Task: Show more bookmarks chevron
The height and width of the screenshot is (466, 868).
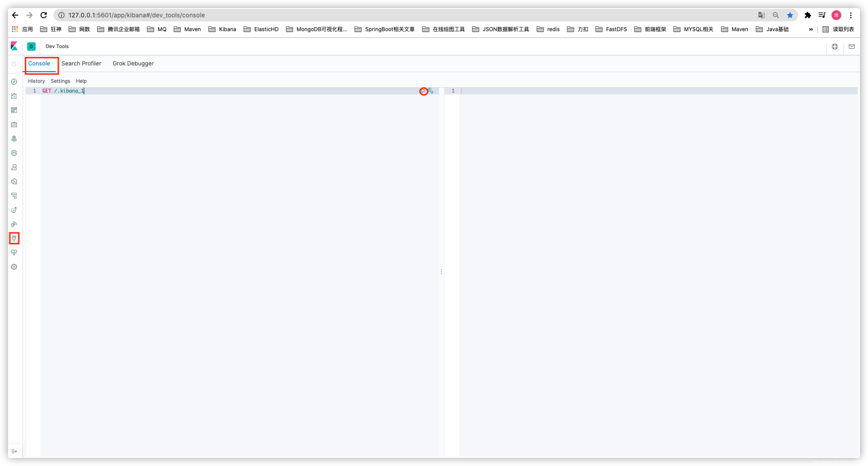Action: (811, 29)
